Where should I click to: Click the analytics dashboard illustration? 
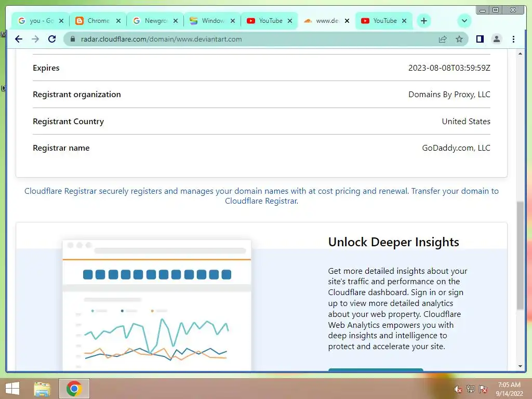pos(157,305)
